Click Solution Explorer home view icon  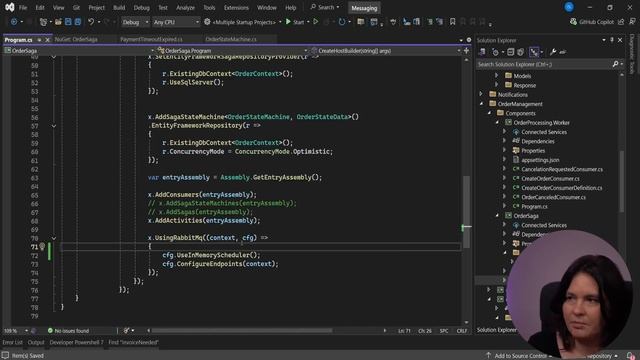[482, 52]
